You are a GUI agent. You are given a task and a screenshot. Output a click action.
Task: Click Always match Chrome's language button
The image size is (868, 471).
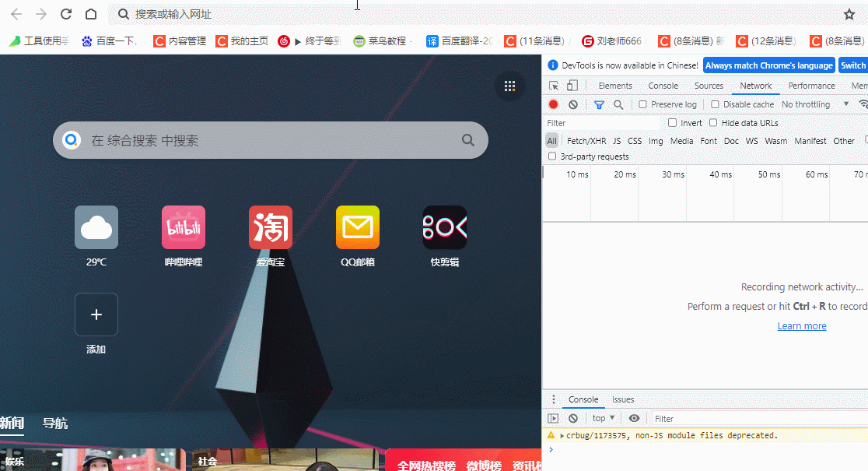769,65
